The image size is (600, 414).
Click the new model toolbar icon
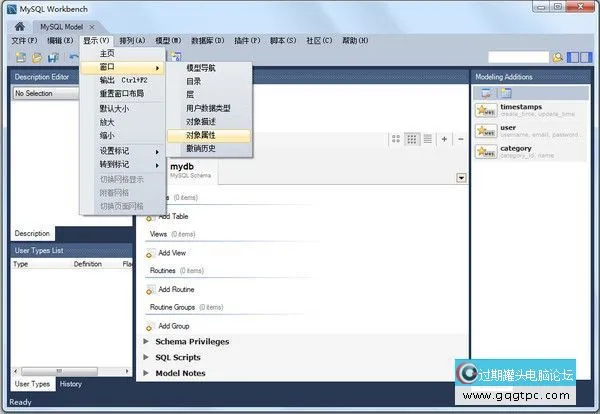pos(18,57)
